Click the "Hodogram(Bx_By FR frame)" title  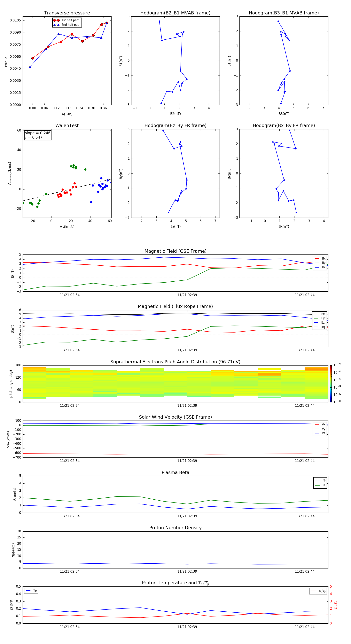[284, 125]
